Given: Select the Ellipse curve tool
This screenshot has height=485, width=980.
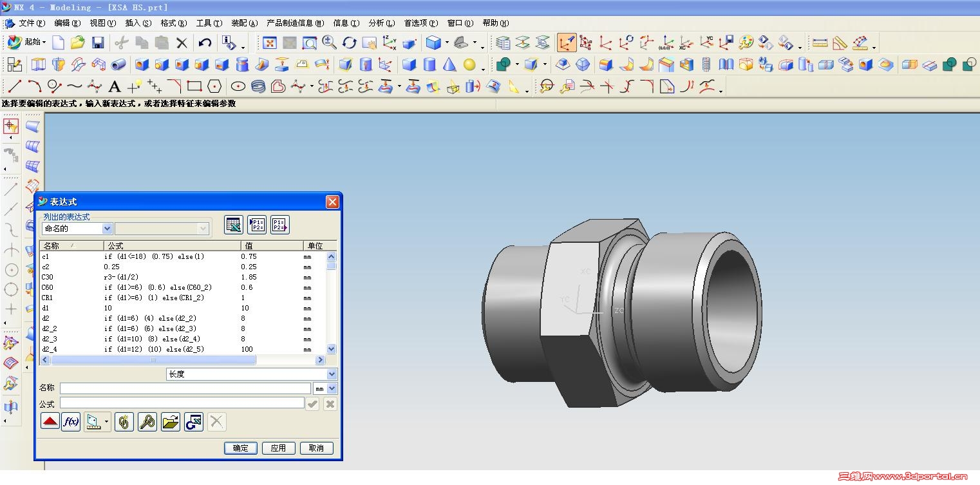Looking at the screenshot, I should coord(238,86).
